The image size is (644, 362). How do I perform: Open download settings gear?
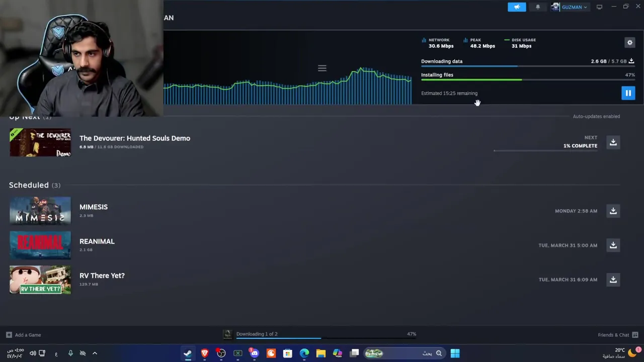coord(629,43)
